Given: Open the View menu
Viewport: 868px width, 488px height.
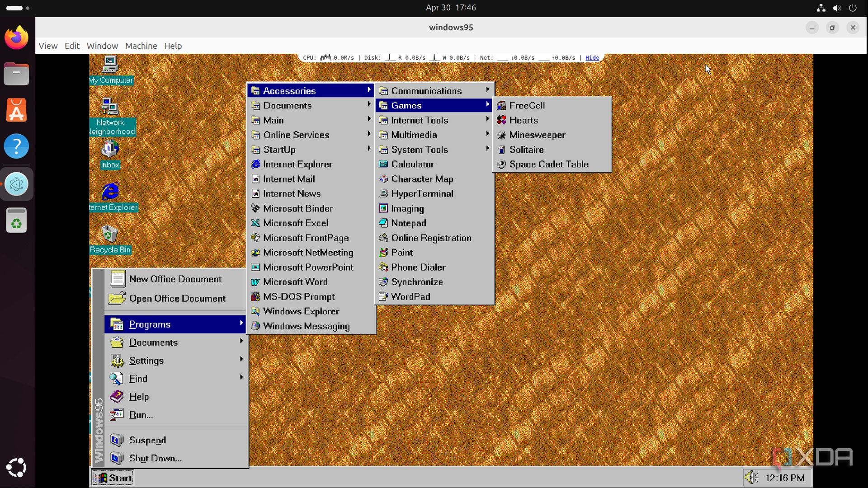Looking at the screenshot, I should [48, 46].
